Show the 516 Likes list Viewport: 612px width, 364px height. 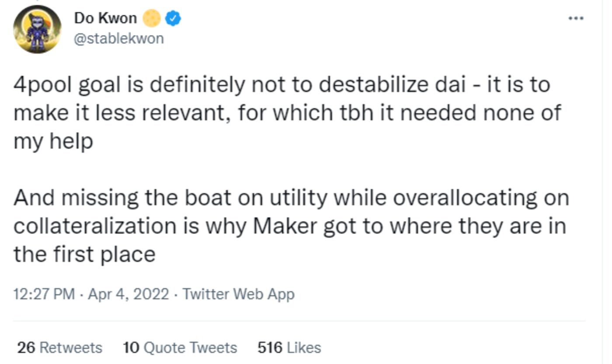(x=289, y=348)
